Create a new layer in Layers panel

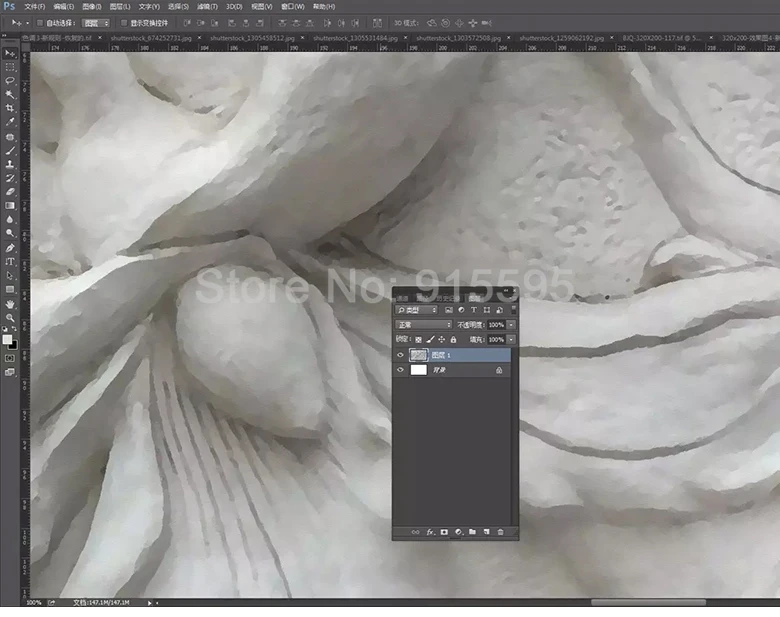click(487, 532)
